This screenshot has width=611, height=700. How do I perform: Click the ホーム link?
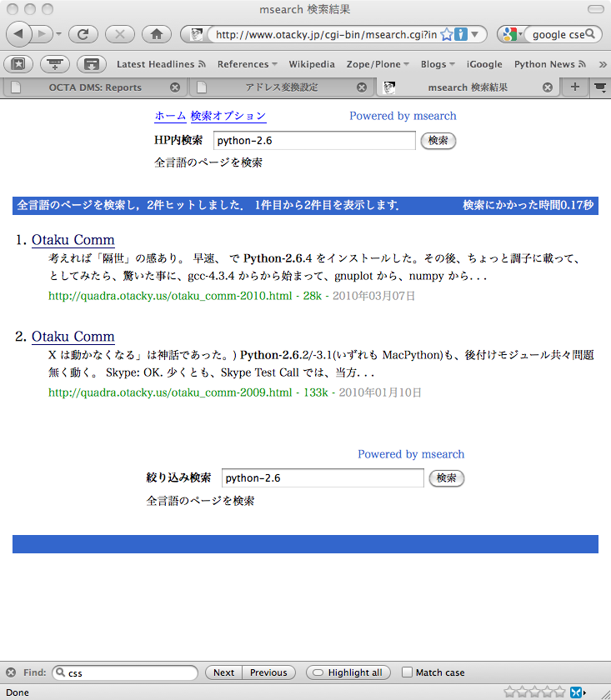(170, 116)
